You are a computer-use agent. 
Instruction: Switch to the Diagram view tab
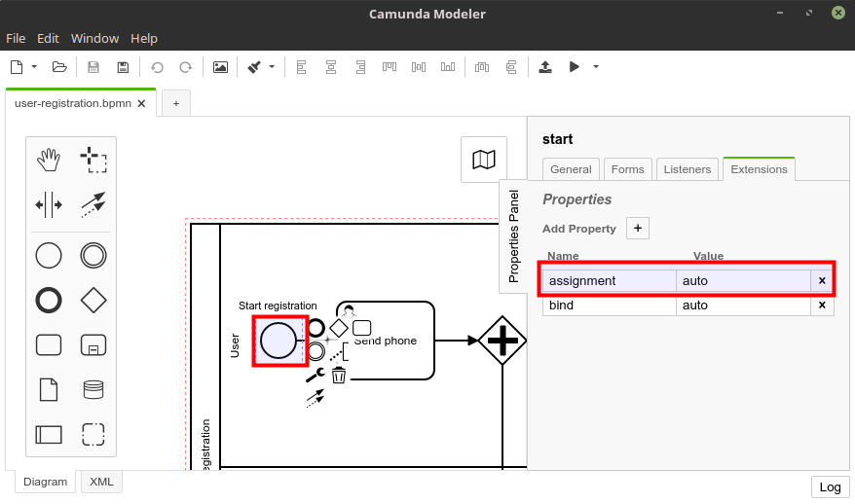pyautogui.click(x=45, y=482)
